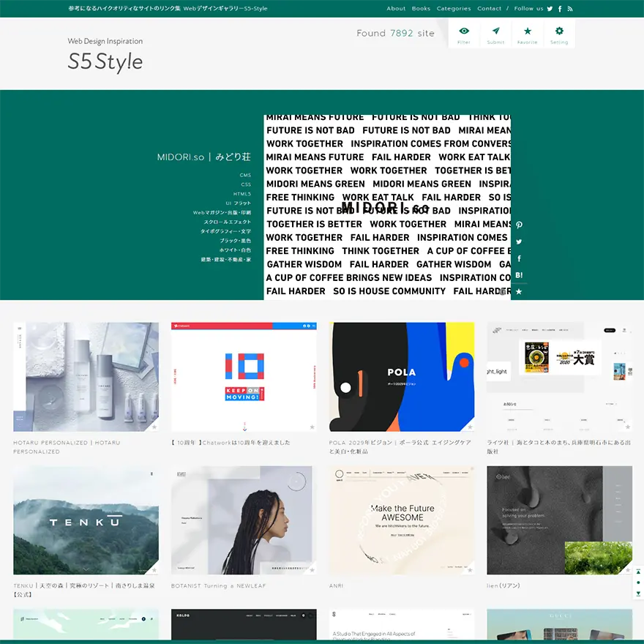Open the Categories menu item

[454, 9]
